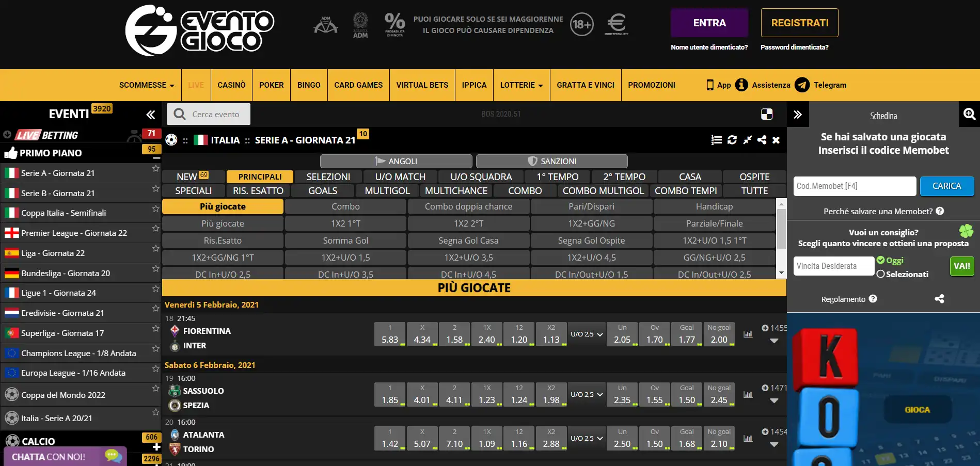The image size is (980, 466).
Task: Select the Selezionati radio option
Action: 881,274
